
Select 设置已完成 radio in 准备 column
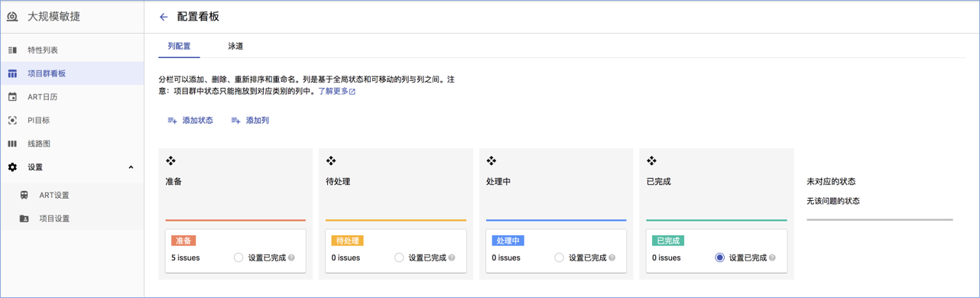click(x=239, y=258)
